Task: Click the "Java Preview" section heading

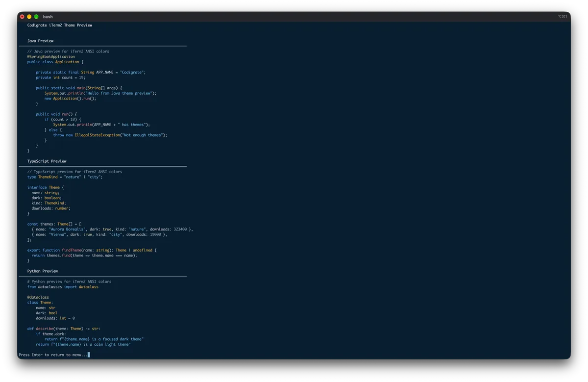Action: (x=40, y=41)
